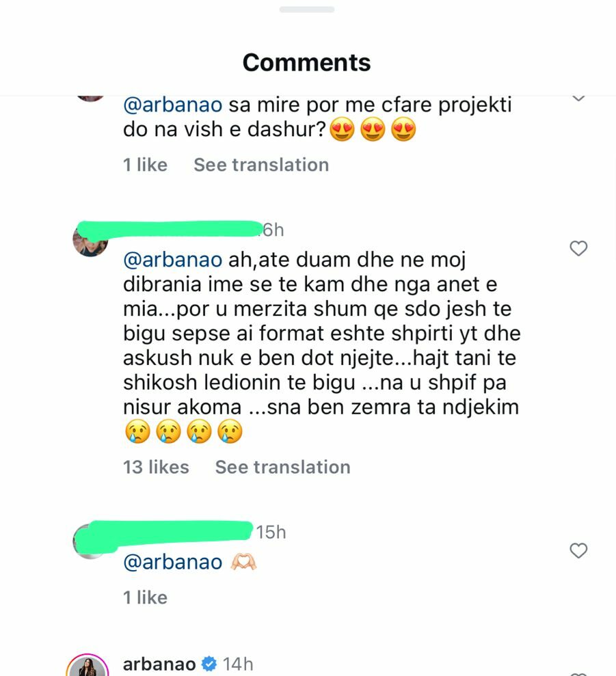
Task: Like the heart-hands emoji comment using its heart icon
Action: pos(579,550)
